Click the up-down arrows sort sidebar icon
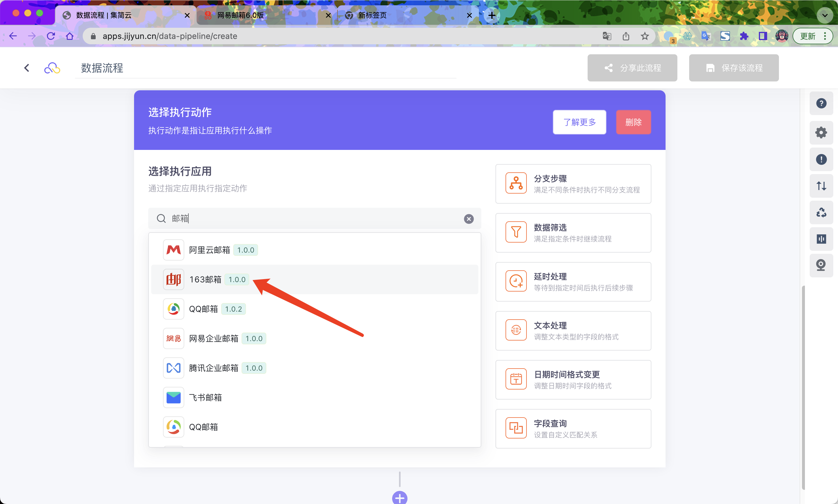Viewport: 838px width, 504px height. (x=821, y=186)
